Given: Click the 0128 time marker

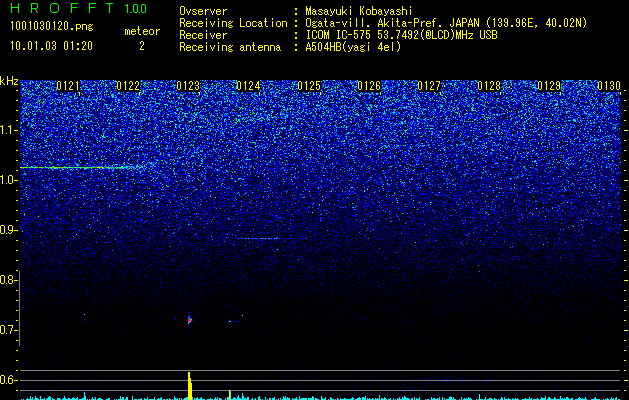Looking at the screenshot, I should [x=489, y=86].
